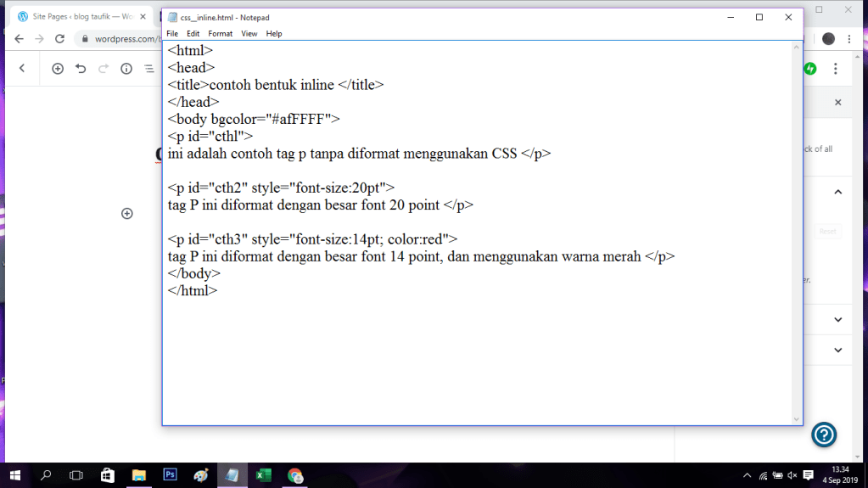
Task: Undo the last change in WordPress editor
Action: [x=81, y=69]
